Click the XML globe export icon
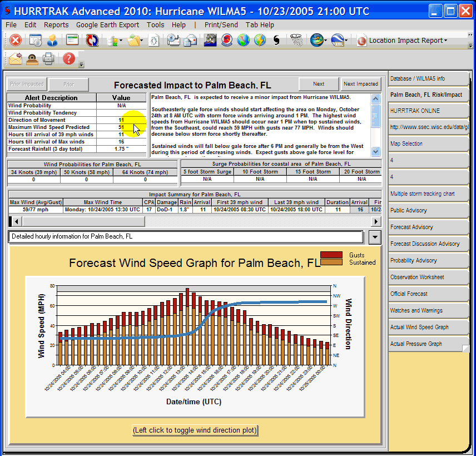 (338, 40)
